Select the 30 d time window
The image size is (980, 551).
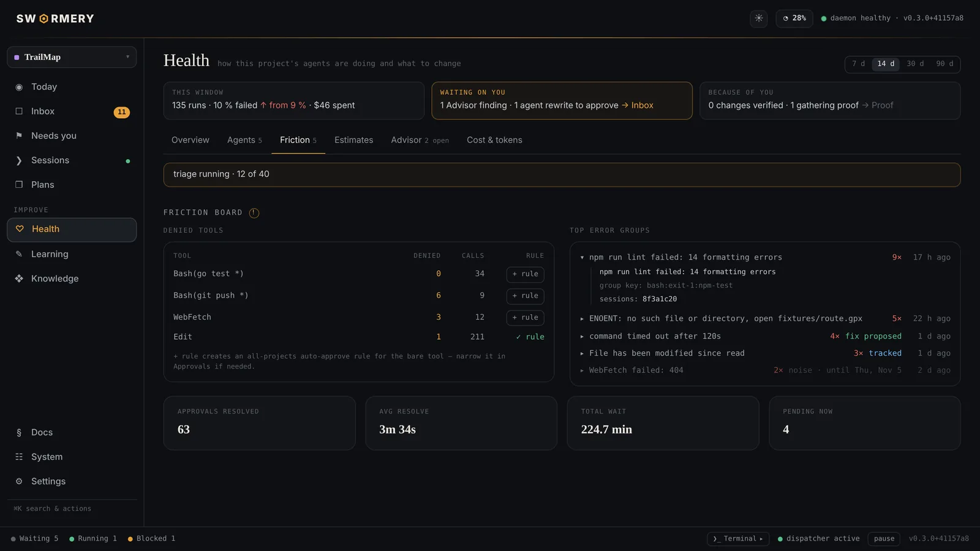point(915,64)
